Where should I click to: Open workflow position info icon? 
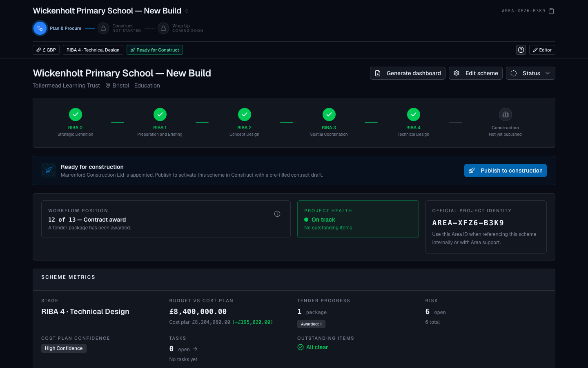(x=277, y=214)
